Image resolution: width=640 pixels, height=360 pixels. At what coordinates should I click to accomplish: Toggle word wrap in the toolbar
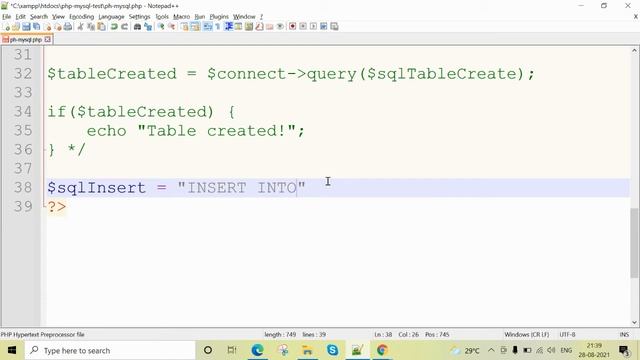pyautogui.click(x=208, y=27)
